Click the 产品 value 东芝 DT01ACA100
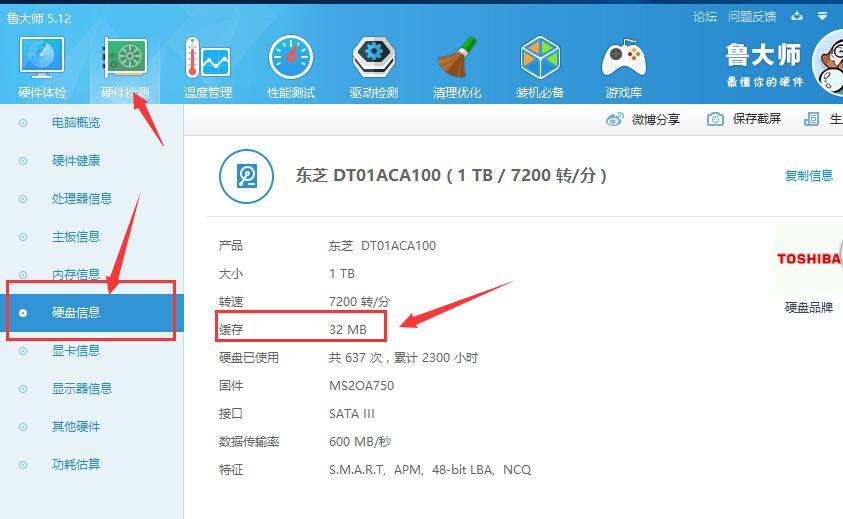This screenshot has height=519, width=843. click(x=382, y=246)
